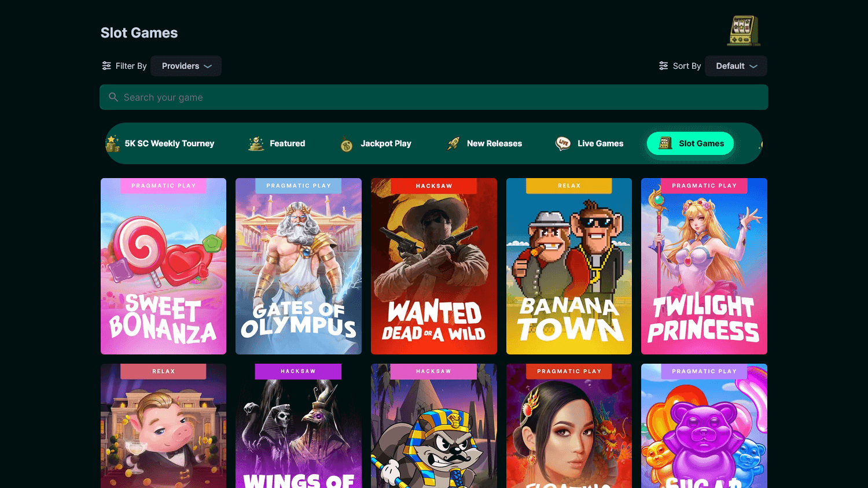Open the Providers filter dropdown

[x=186, y=66]
